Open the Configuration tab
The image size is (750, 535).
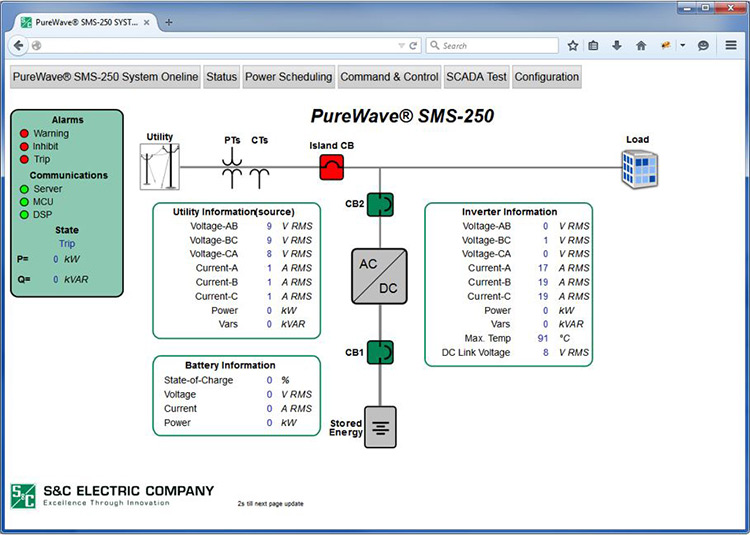(x=547, y=77)
